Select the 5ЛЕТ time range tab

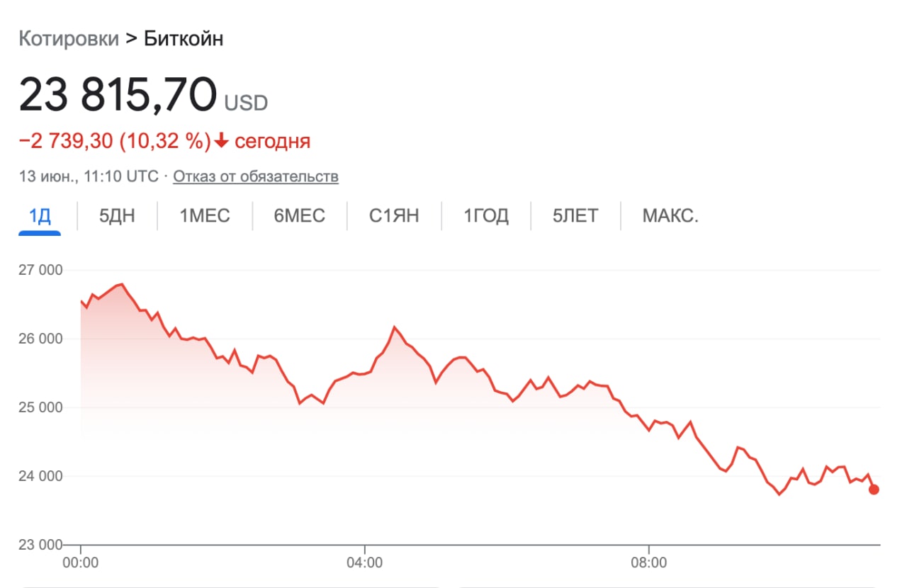pos(575,215)
